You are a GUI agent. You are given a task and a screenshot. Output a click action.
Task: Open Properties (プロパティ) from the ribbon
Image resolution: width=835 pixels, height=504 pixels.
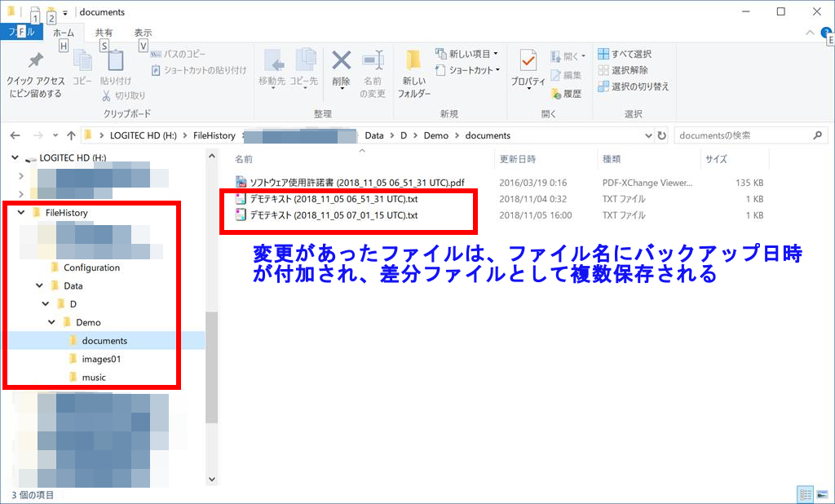(x=528, y=65)
